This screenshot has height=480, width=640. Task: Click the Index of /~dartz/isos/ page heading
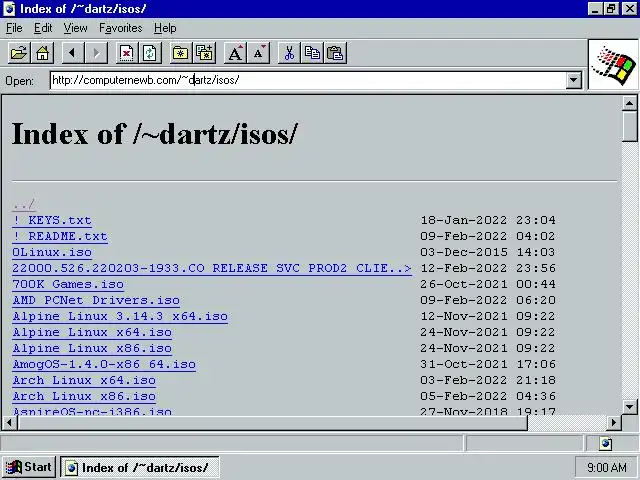coord(155,134)
